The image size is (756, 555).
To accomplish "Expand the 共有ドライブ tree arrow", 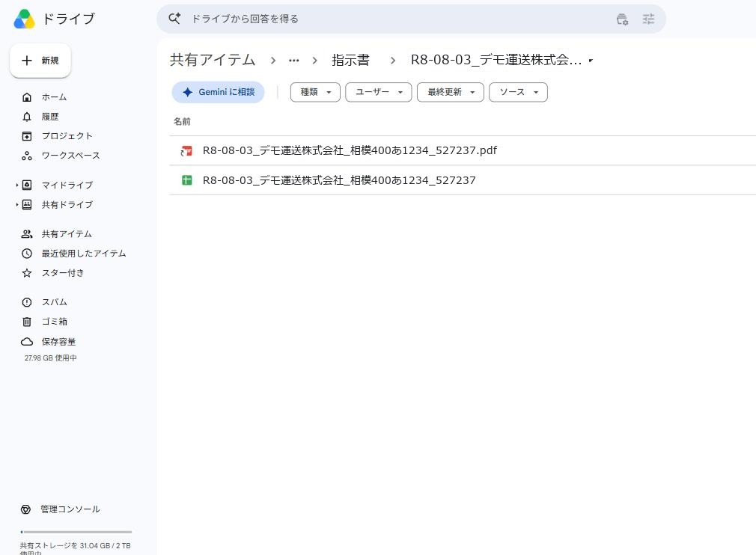I will click(x=17, y=205).
